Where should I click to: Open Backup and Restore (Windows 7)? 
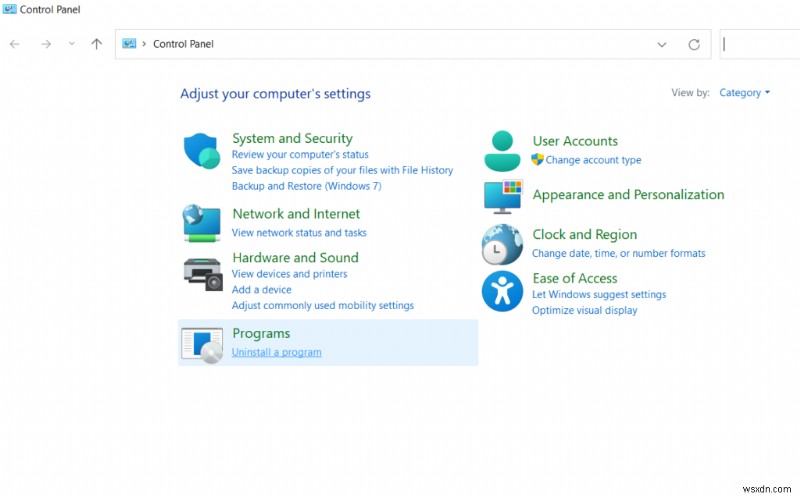(307, 186)
